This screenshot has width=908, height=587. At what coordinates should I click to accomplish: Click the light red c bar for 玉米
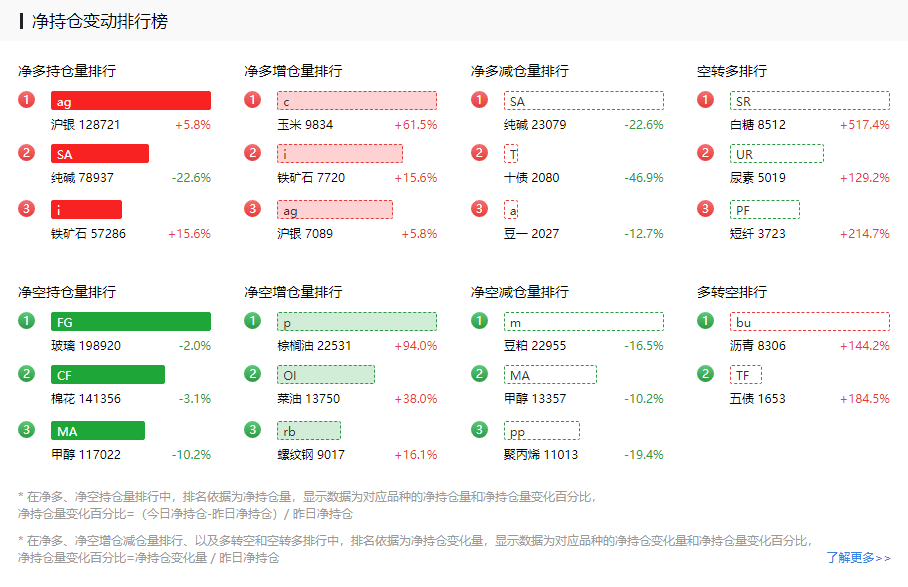tap(357, 101)
